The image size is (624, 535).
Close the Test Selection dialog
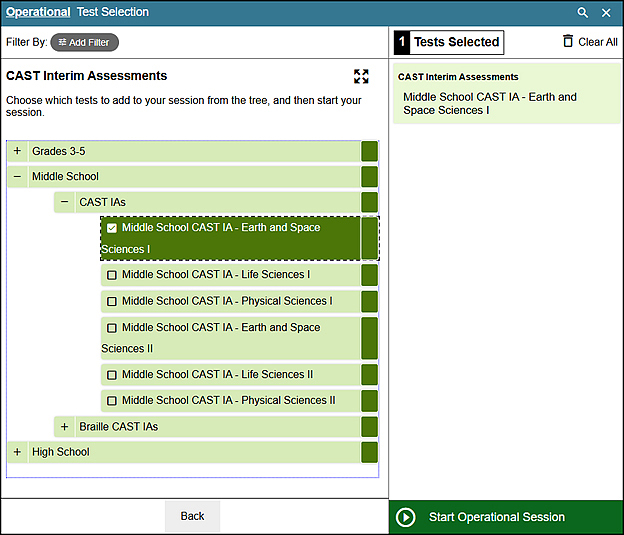pos(606,13)
